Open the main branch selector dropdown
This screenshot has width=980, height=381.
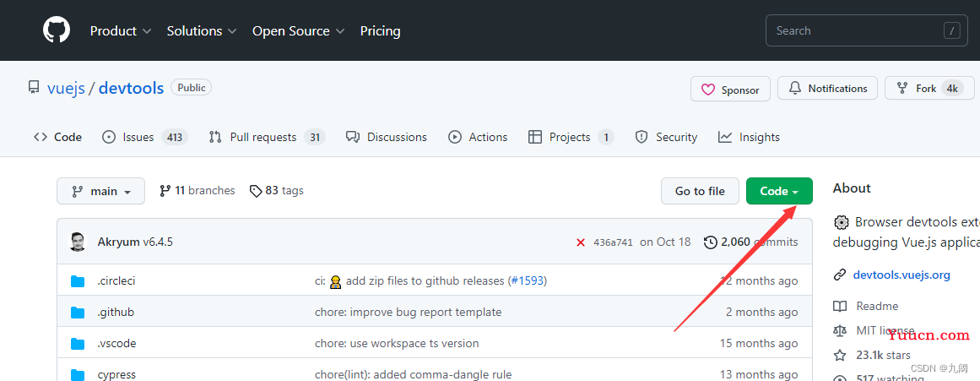(100, 191)
